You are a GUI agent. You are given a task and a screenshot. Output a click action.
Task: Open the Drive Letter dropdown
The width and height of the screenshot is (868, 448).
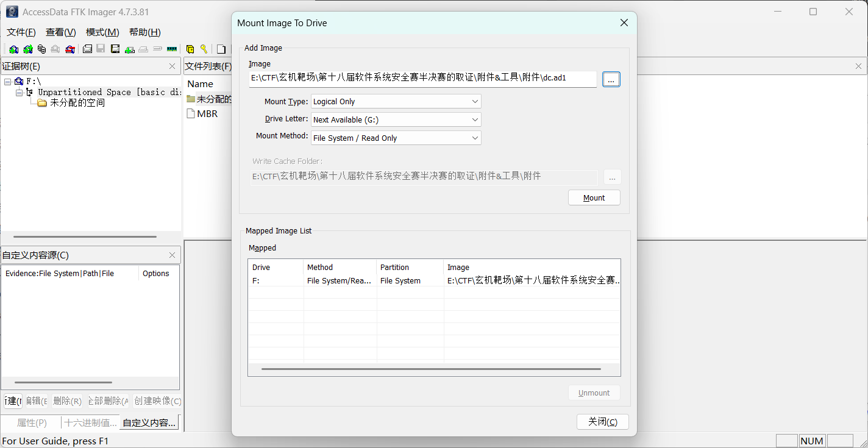(x=396, y=119)
